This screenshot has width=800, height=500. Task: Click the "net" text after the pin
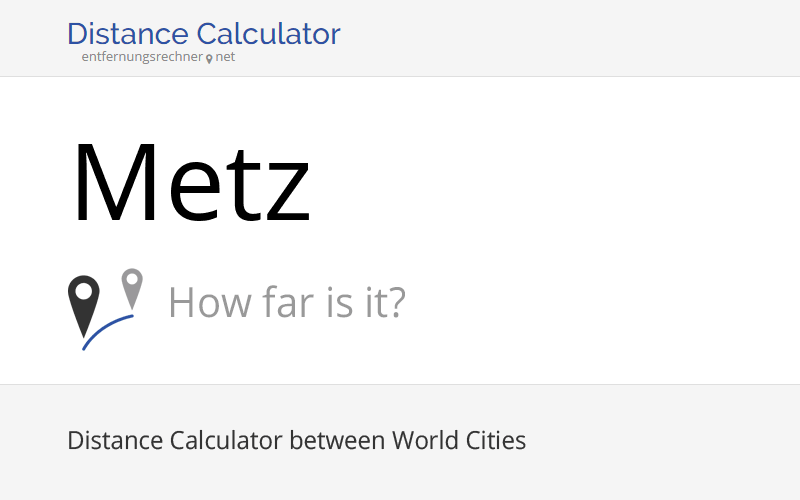225,57
